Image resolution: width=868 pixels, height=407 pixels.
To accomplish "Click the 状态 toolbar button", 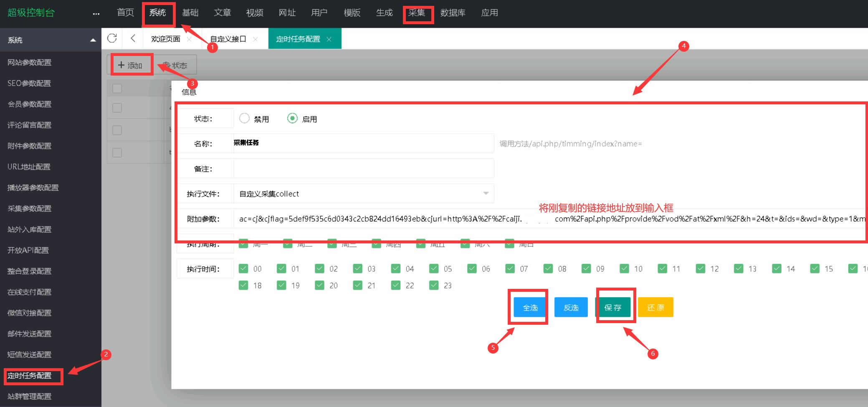I will click(x=175, y=65).
